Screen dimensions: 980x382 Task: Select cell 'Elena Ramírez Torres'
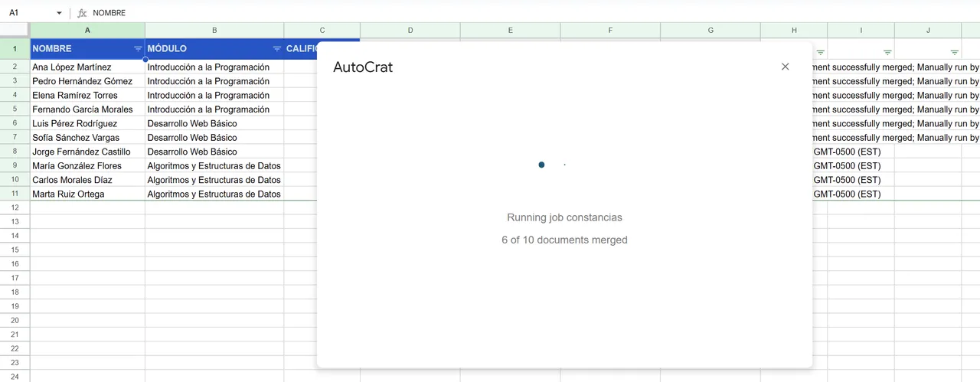point(87,96)
